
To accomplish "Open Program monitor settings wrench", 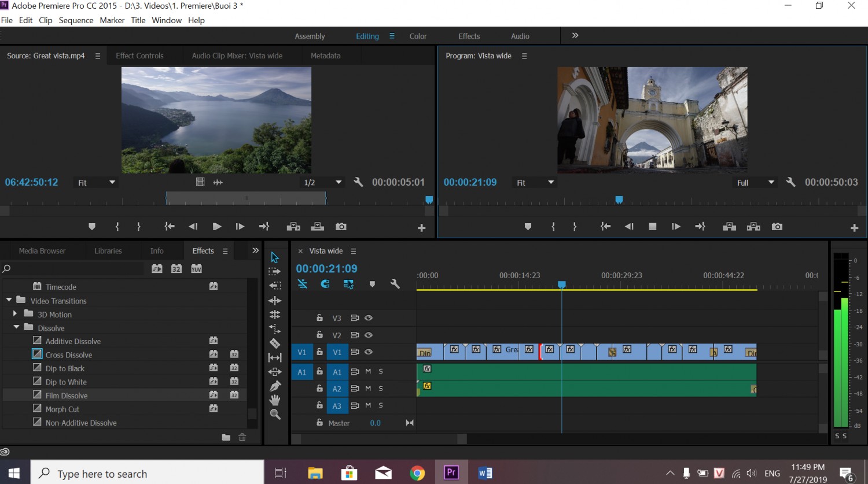I will (791, 182).
